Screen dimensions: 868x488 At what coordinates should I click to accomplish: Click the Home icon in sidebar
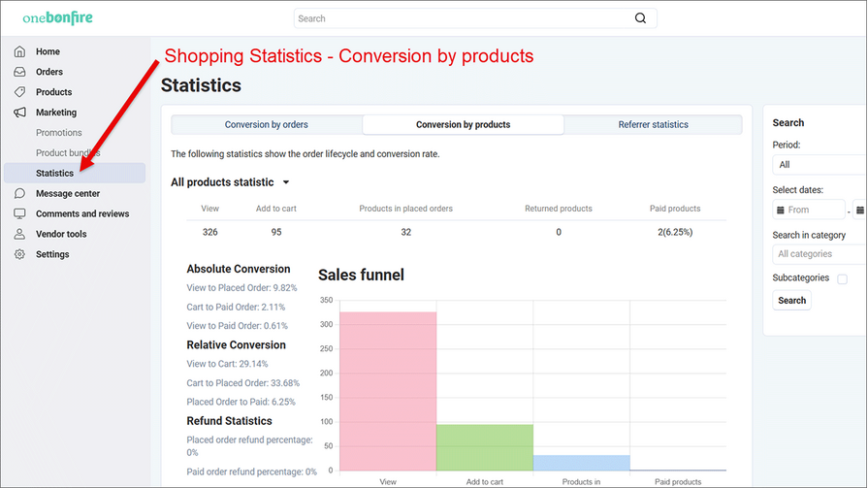coord(19,51)
